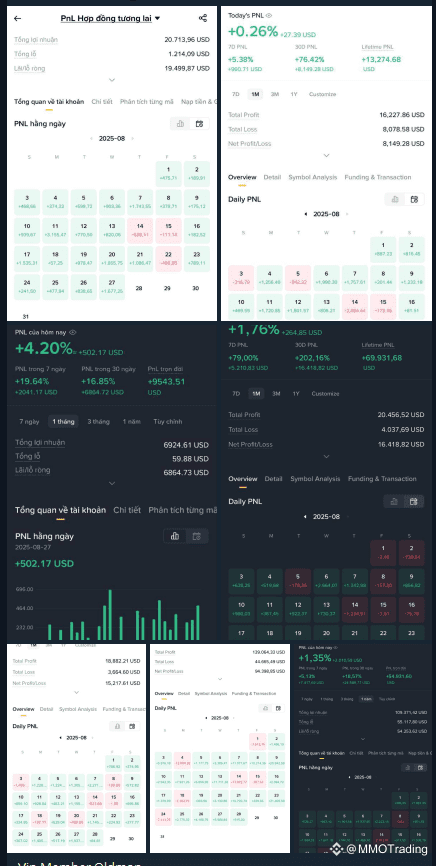Toggle eye icon next to PNL của hôm nay +4.20%
This screenshot has height=866, width=436.
pos(73,332)
